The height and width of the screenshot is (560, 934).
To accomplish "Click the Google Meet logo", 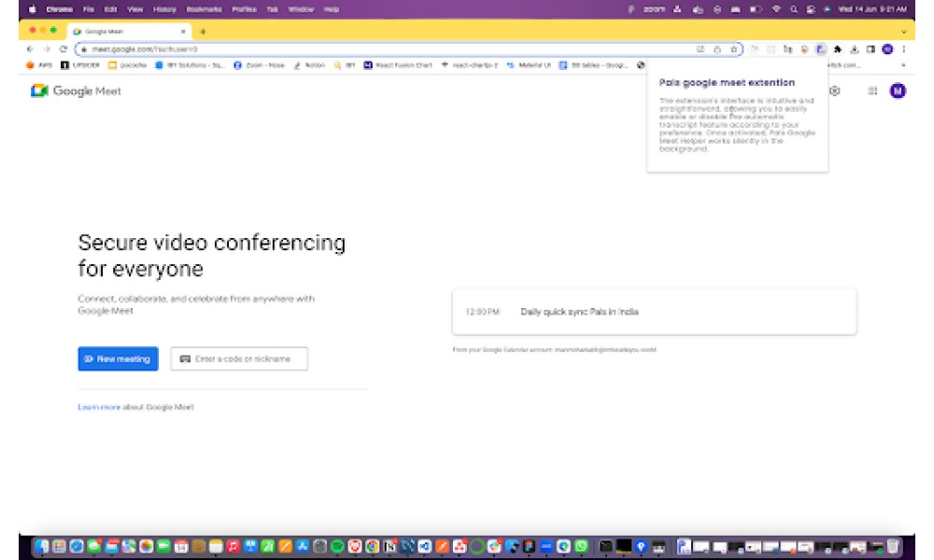I will pyautogui.click(x=76, y=91).
